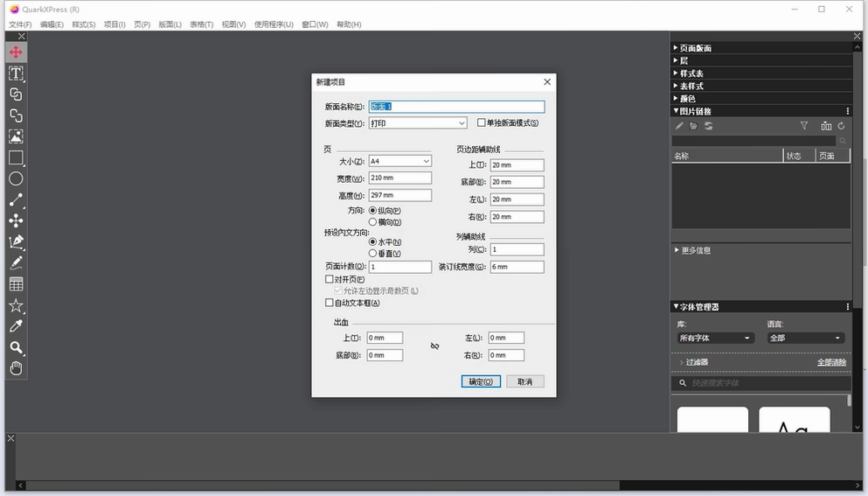Select the Eyedropper tool
Image resolution: width=868 pixels, height=496 pixels.
coord(16,326)
